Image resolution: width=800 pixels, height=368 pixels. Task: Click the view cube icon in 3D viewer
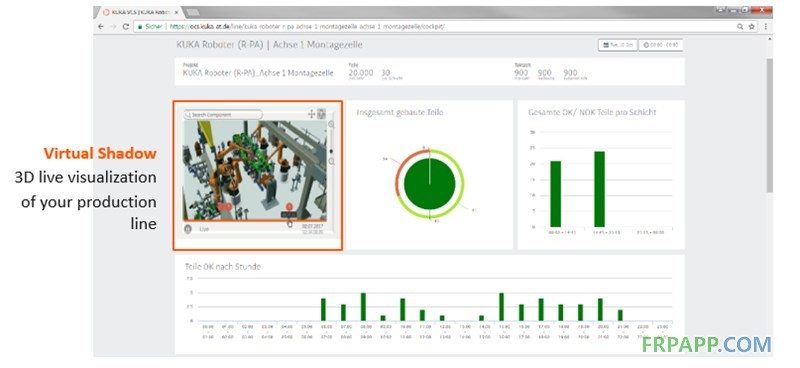click(321, 113)
